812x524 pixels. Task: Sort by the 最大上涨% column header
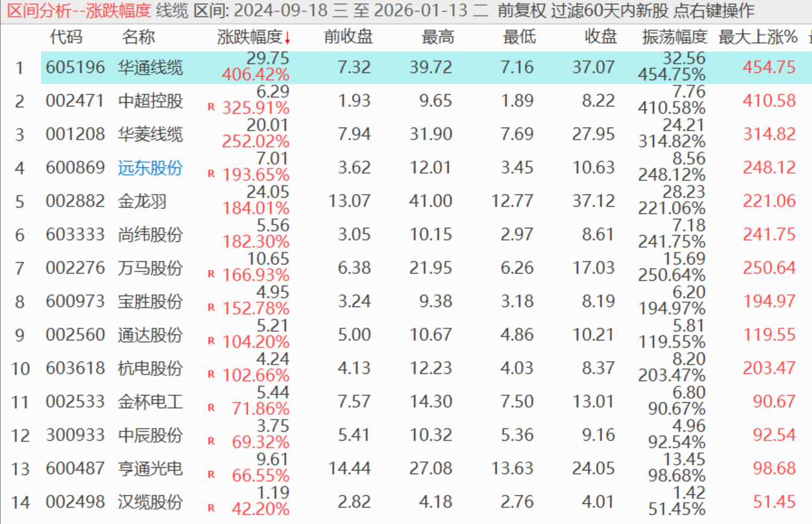pyautogui.click(x=758, y=38)
